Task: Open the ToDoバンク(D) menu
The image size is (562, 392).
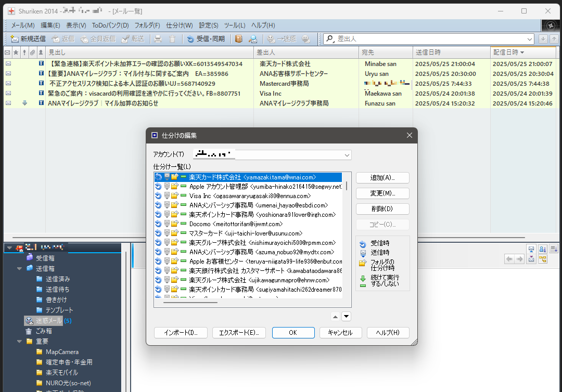Action: 110,25
